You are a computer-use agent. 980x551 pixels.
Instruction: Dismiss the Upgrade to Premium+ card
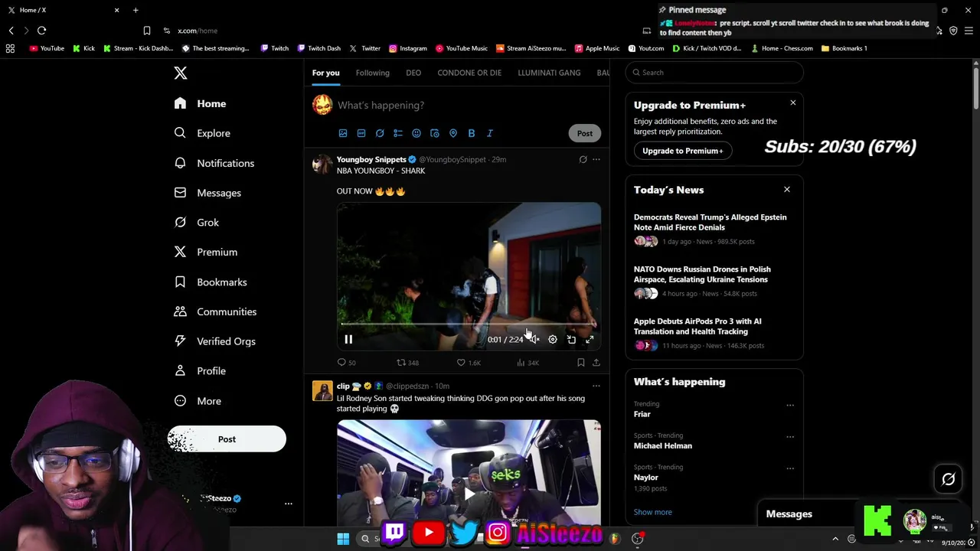pyautogui.click(x=792, y=103)
